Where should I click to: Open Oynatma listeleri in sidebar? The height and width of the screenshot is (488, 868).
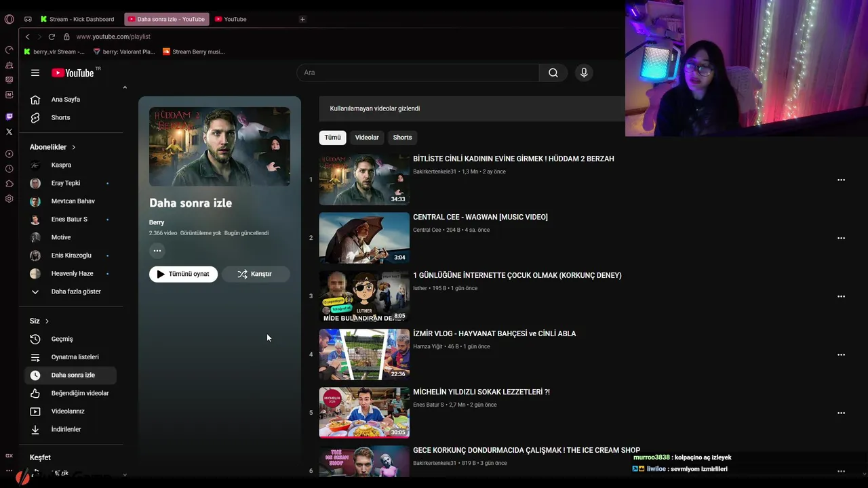coord(71,357)
